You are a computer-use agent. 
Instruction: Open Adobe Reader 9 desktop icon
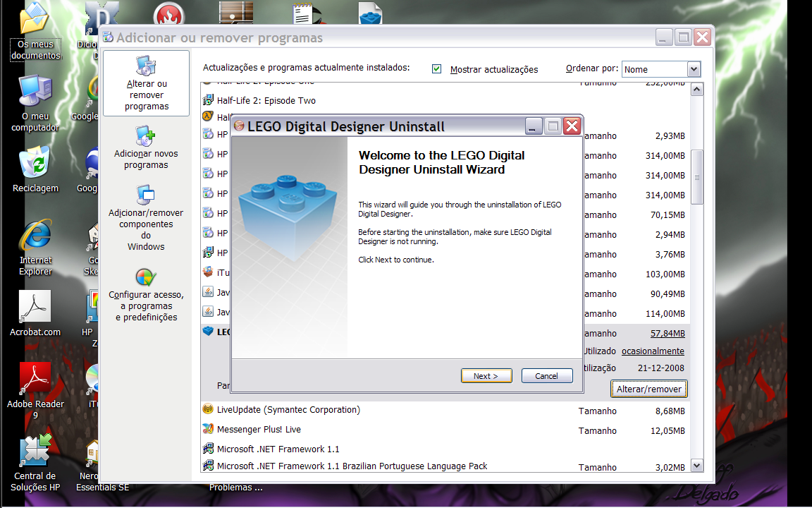35,391
